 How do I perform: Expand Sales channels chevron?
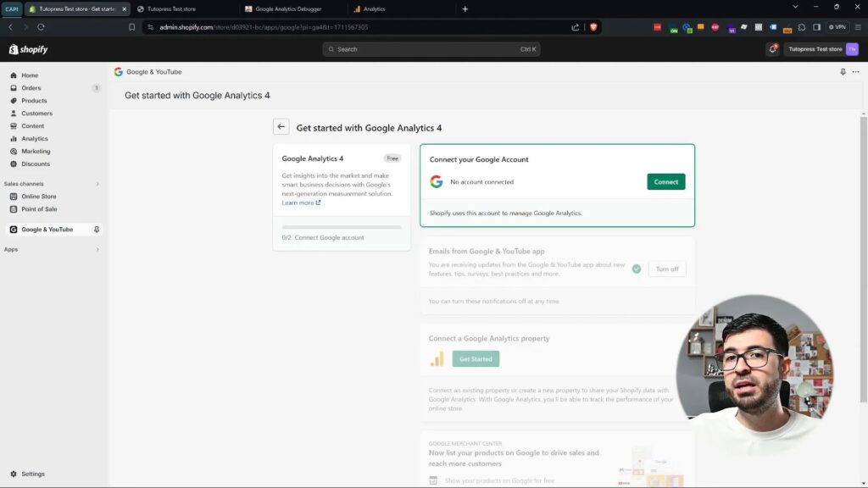point(97,184)
